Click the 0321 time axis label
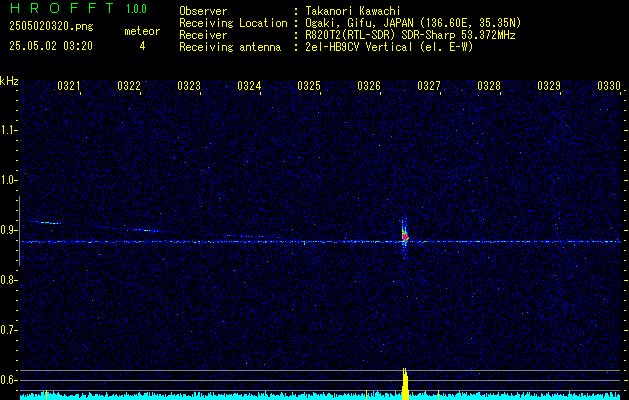 pyautogui.click(x=69, y=86)
